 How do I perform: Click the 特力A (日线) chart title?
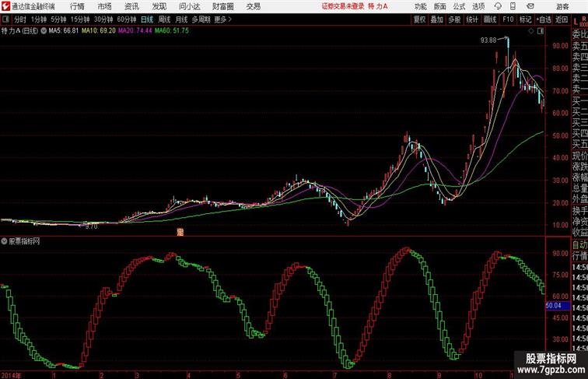tap(20, 31)
